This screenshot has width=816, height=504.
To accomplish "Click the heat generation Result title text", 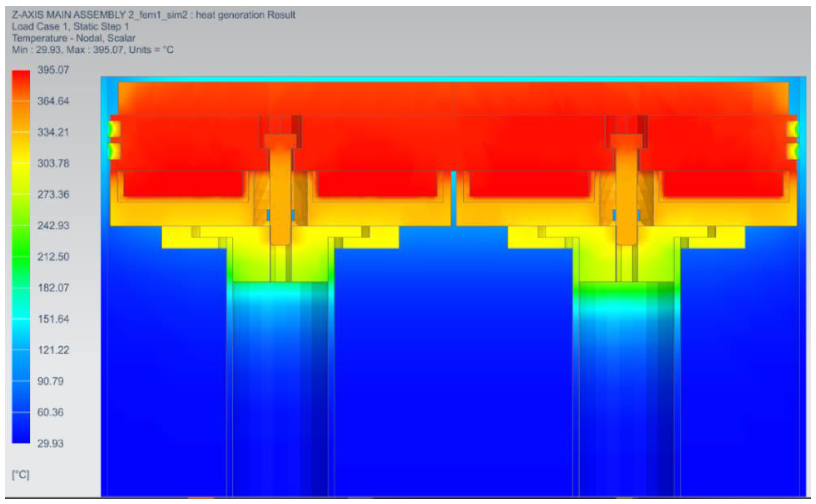I will 245,15.
